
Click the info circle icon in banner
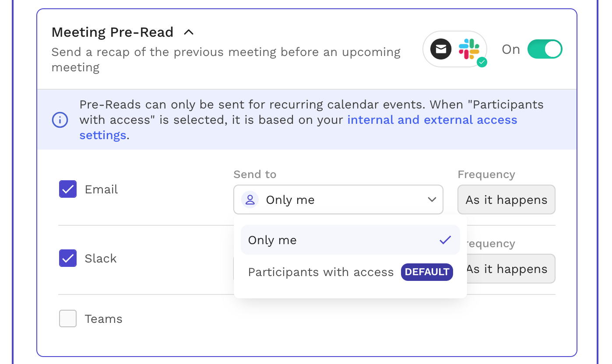point(60,120)
